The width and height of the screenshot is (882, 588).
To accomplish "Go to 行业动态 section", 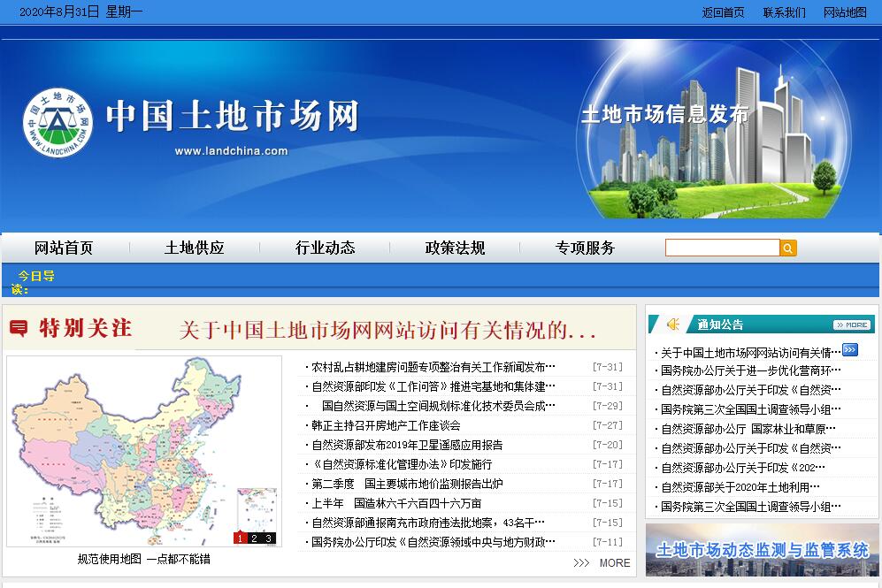I will click(325, 248).
